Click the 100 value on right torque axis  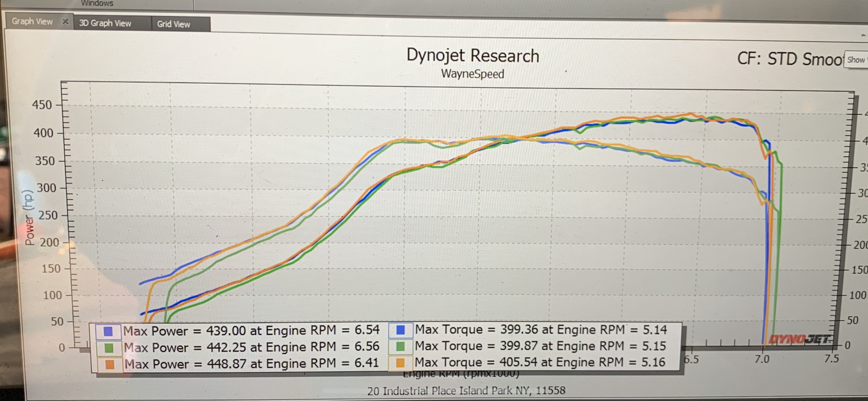pos(858,295)
